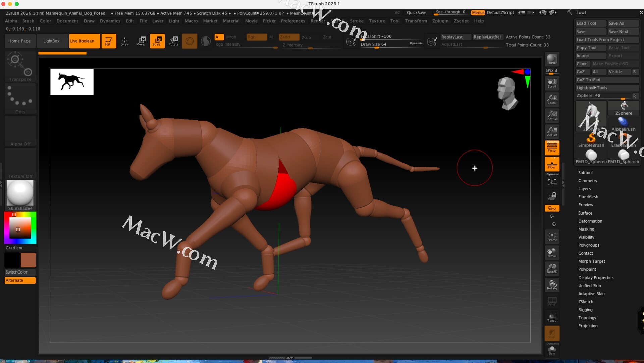The height and width of the screenshot is (363, 644).
Task: Click the AAHalf zoom icon
Action: pyautogui.click(x=552, y=131)
